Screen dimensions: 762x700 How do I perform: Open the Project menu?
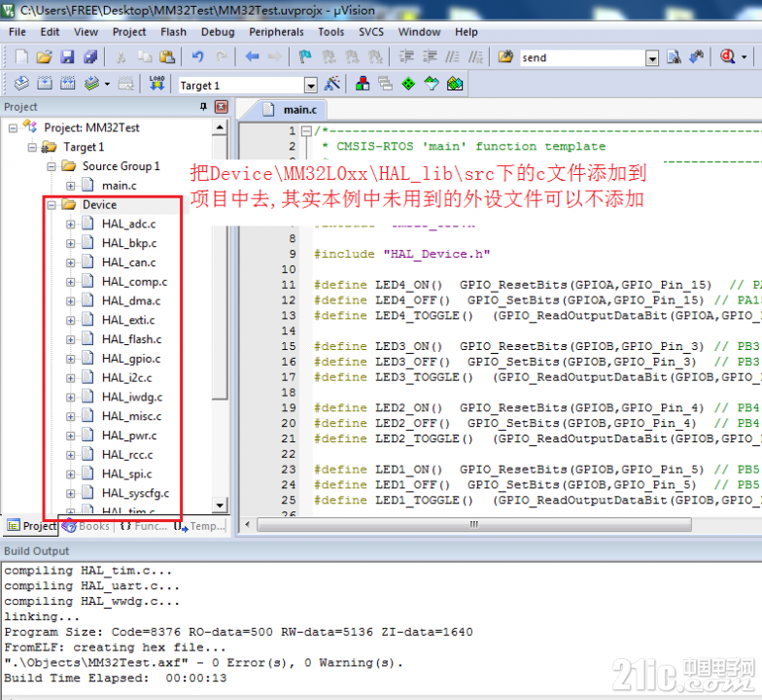click(x=129, y=32)
